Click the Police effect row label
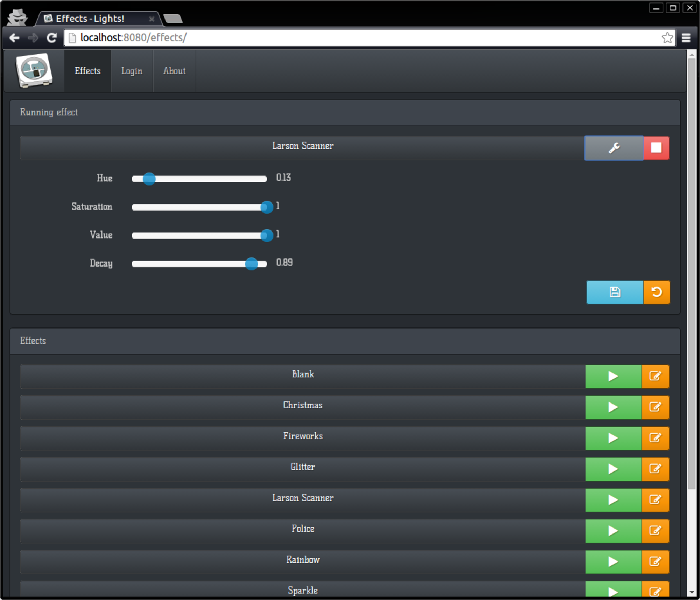The width and height of the screenshot is (700, 600). 303,529
